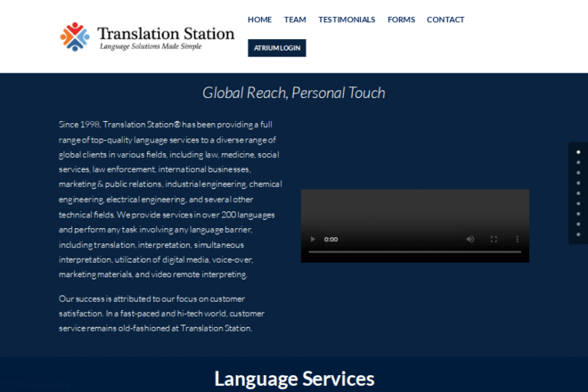This screenshot has width=588, height=392.
Task: Navigate to the FORMS page
Action: (400, 20)
